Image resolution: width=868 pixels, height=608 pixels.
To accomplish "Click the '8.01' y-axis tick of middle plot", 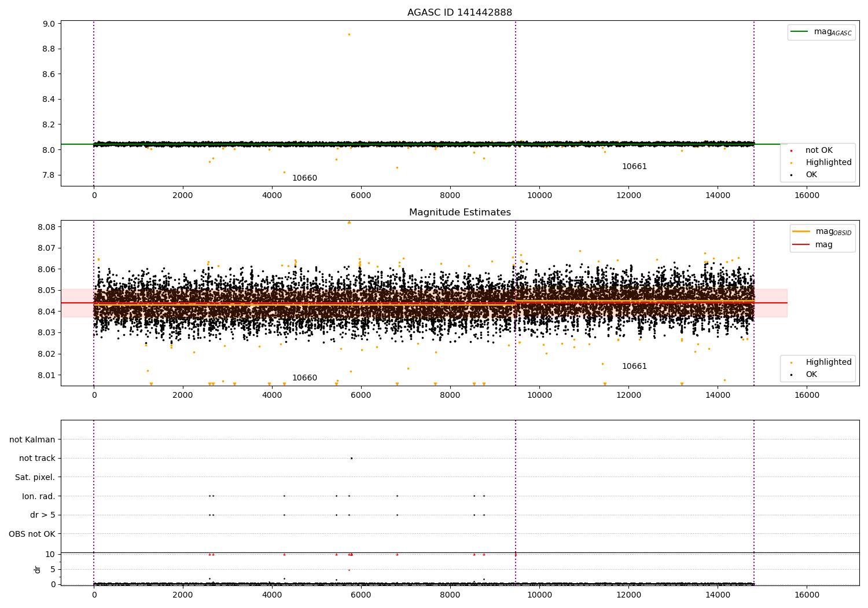I will pyautogui.click(x=46, y=375).
